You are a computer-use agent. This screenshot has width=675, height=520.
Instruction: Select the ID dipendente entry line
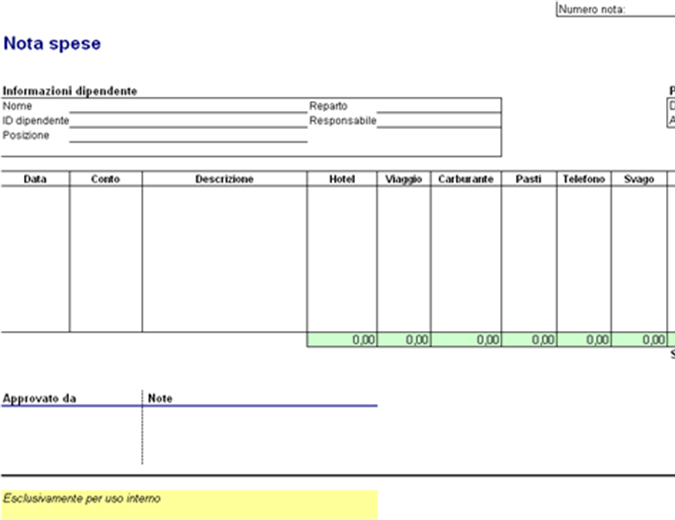187,121
